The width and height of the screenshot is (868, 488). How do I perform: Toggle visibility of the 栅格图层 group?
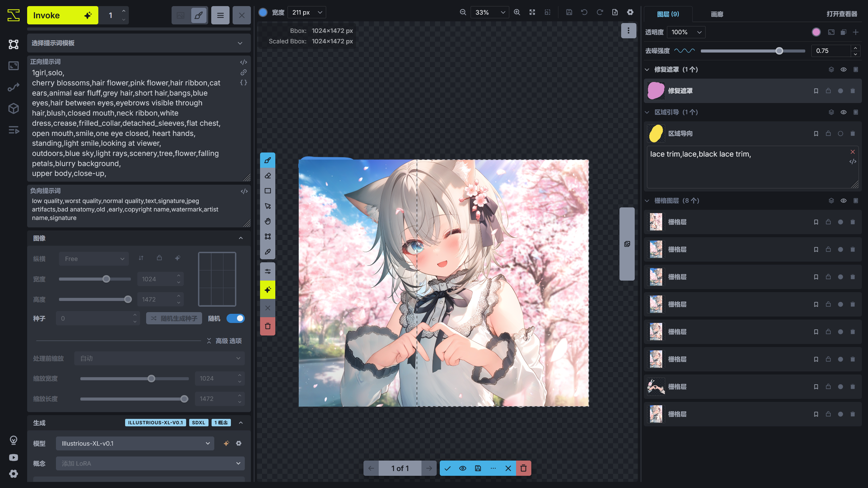tap(844, 200)
